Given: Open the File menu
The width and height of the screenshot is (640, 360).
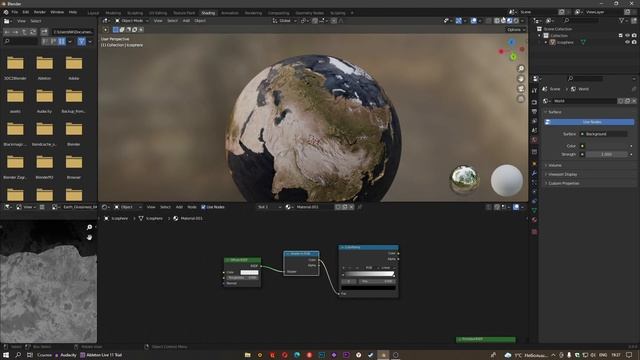Looking at the screenshot, I should pyautogui.click(x=15, y=12).
